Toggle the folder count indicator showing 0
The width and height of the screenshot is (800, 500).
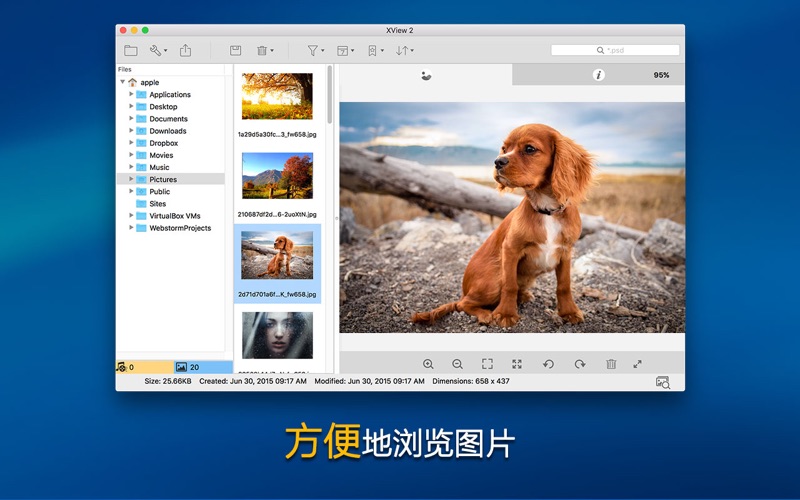point(145,367)
